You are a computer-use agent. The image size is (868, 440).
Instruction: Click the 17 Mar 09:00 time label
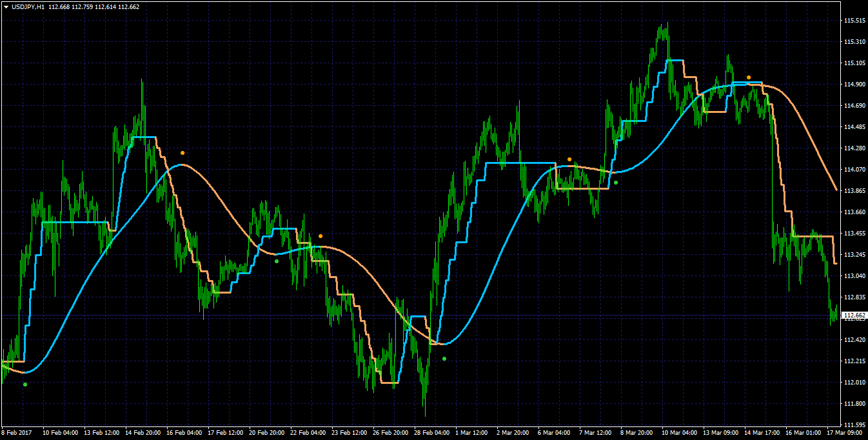(x=845, y=433)
